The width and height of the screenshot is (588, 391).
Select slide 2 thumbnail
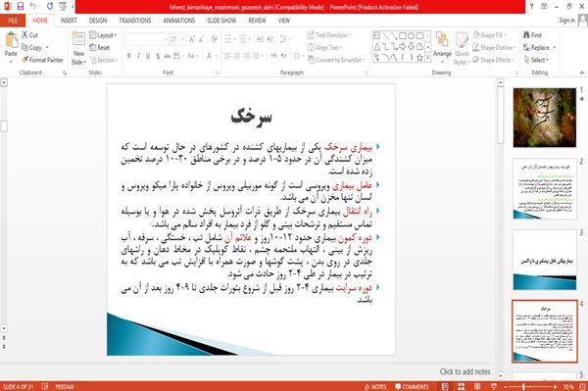point(545,189)
